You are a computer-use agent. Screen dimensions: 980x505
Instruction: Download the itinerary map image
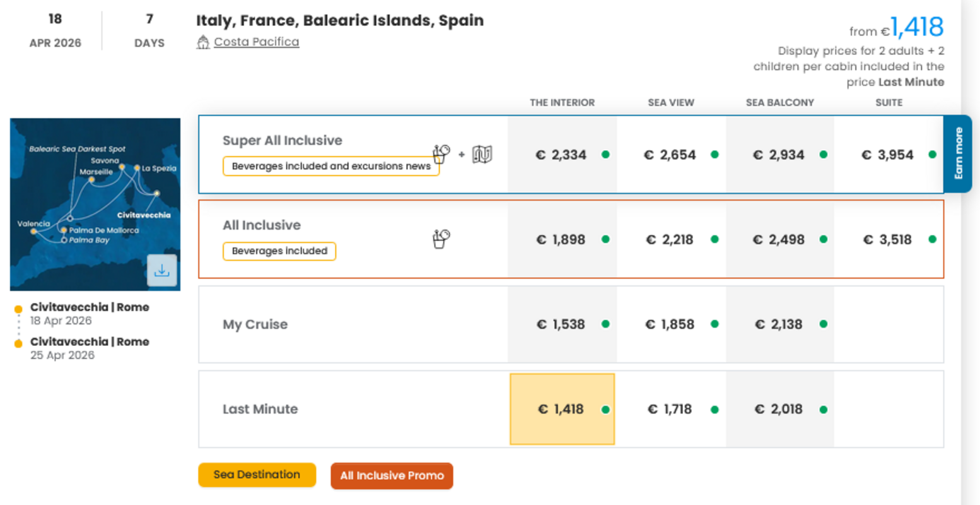161,270
